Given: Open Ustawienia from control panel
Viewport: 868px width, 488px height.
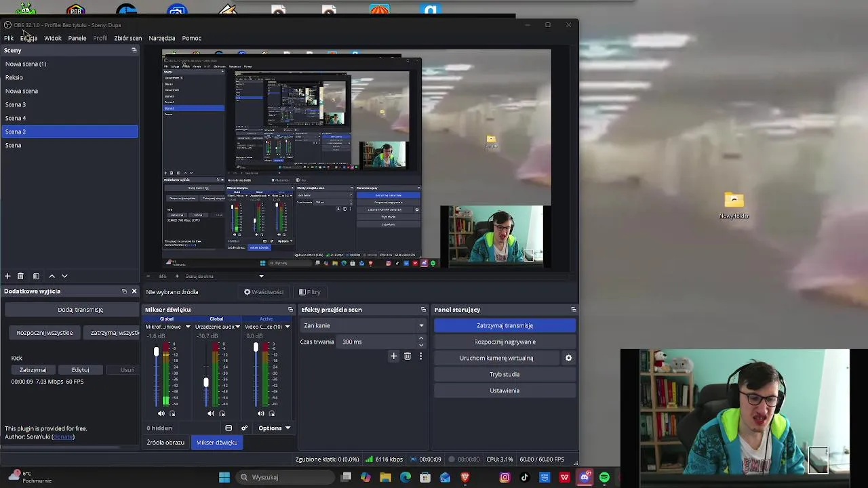Looking at the screenshot, I should [505, 390].
